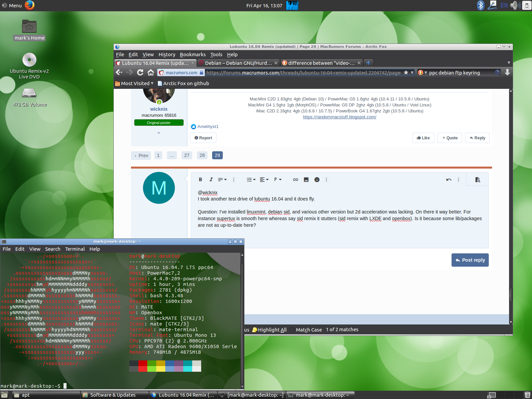Preview the reply with the document-magnifier icon
The width and height of the screenshot is (532, 399).
click(477, 180)
